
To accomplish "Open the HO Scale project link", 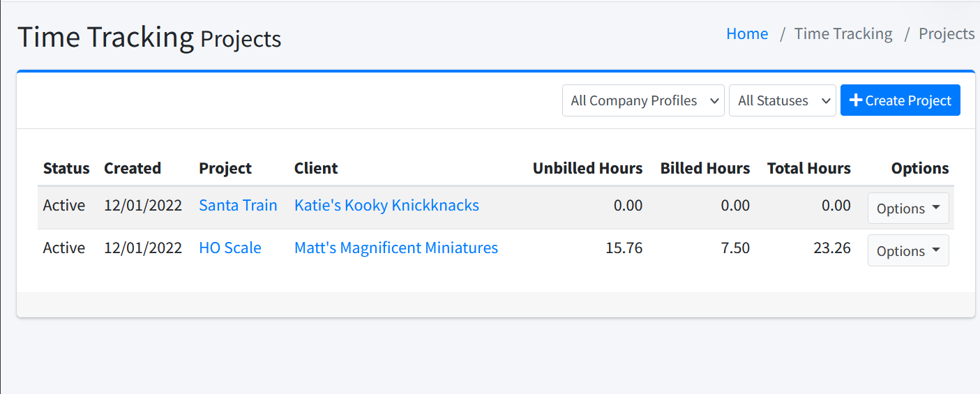I will coord(229,248).
